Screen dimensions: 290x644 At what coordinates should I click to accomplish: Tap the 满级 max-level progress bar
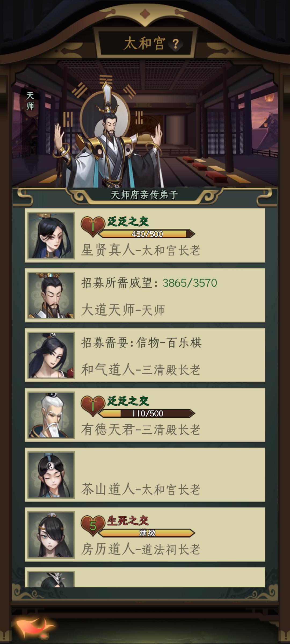pyautogui.click(x=147, y=533)
